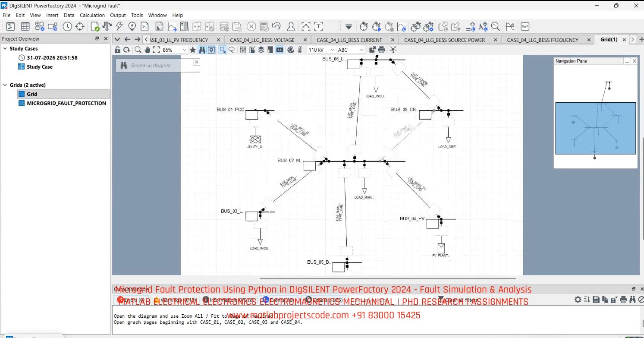
Task: Click the Start Simulation stopwatch play icon
Action: point(376,26)
